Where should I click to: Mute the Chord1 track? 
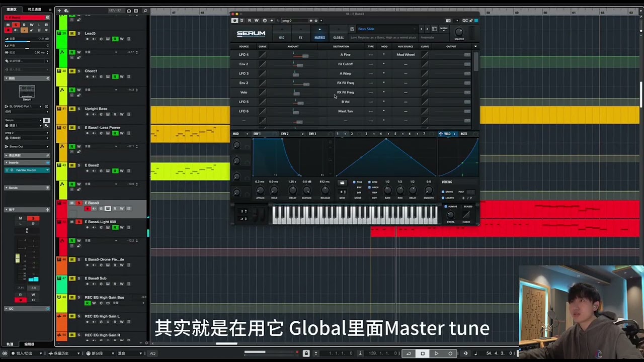pos(72,71)
